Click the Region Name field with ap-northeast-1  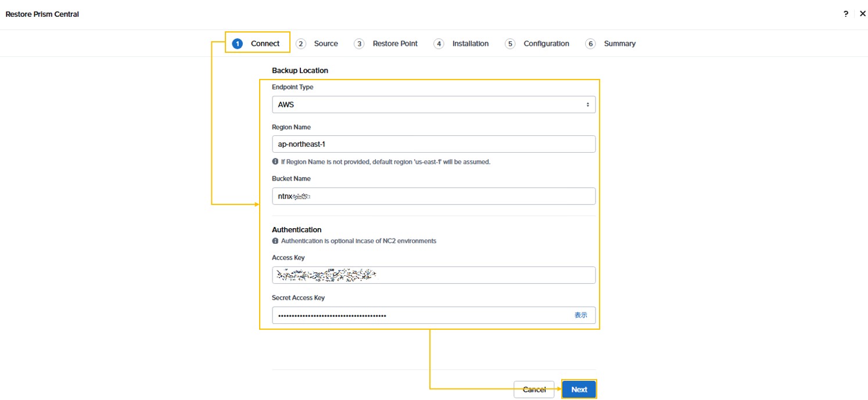point(433,144)
